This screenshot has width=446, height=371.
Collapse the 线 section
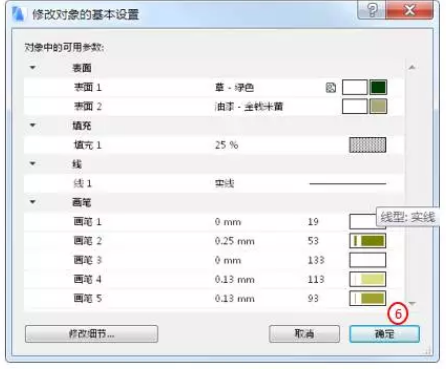(33, 164)
